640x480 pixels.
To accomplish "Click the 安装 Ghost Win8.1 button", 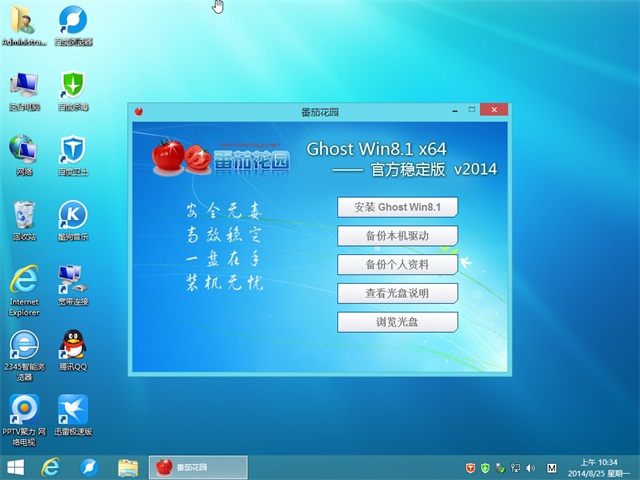I will [397, 207].
